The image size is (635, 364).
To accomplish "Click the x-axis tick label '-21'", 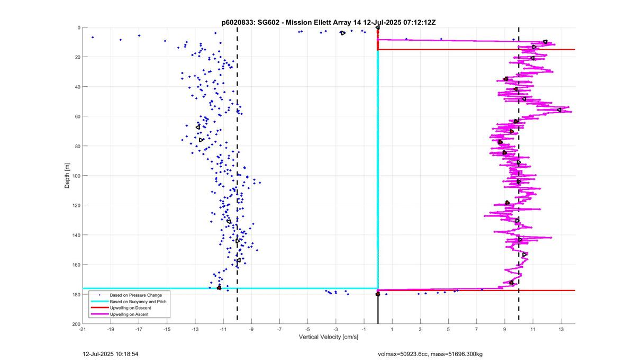I will [83, 330].
